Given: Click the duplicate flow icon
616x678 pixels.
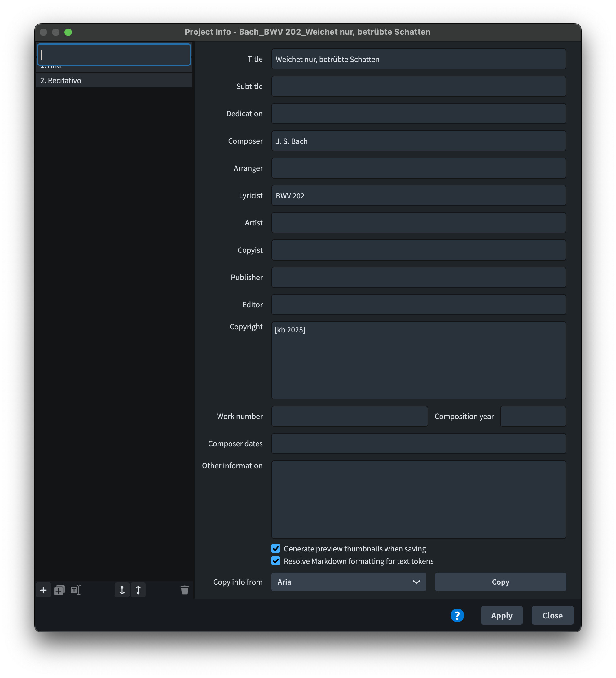Looking at the screenshot, I should point(59,590).
